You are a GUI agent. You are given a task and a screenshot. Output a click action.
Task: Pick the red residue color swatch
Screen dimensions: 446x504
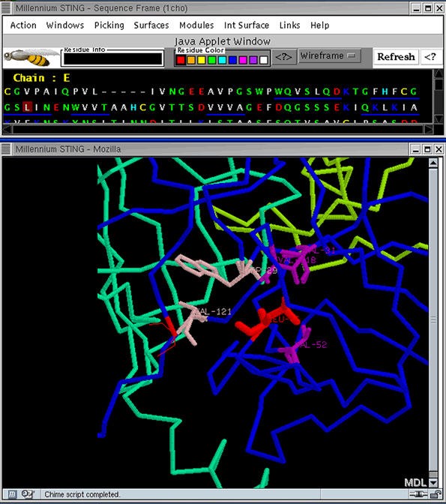pyautogui.click(x=181, y=60)
